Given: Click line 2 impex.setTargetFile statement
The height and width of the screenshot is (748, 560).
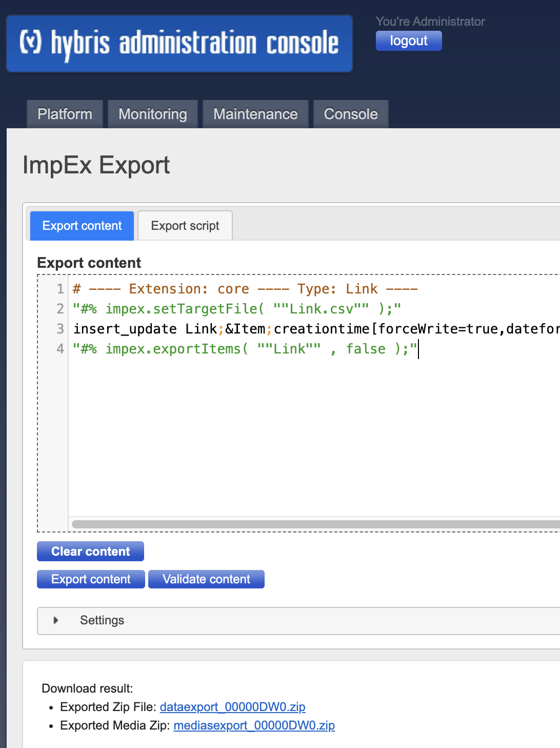Looking at the screenshot, I should [237, 309].
